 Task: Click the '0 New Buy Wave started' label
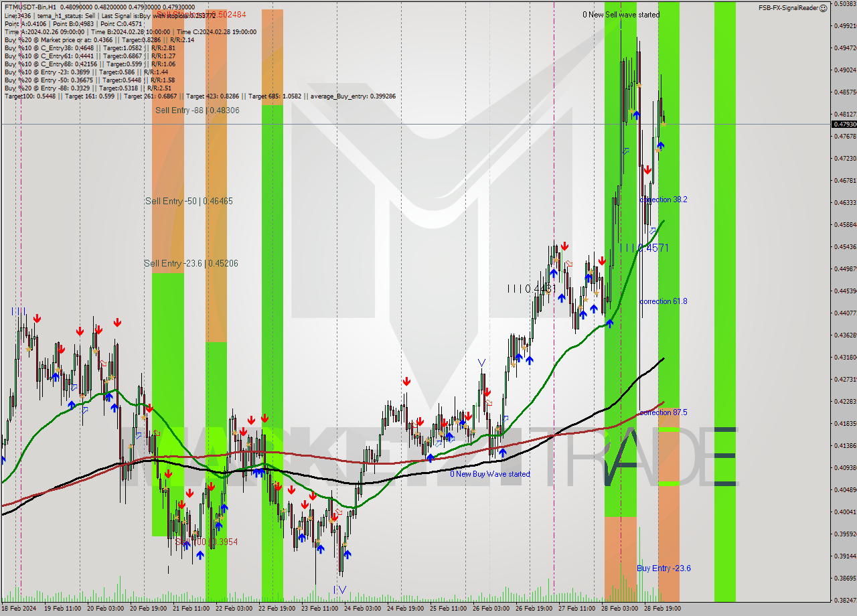coord(490,474)
